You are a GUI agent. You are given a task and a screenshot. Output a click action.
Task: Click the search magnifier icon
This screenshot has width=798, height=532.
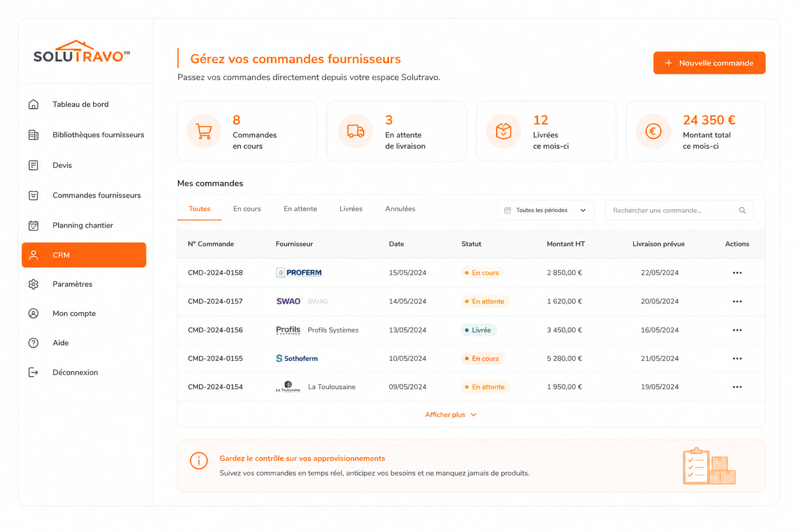(x=742, y=210)
